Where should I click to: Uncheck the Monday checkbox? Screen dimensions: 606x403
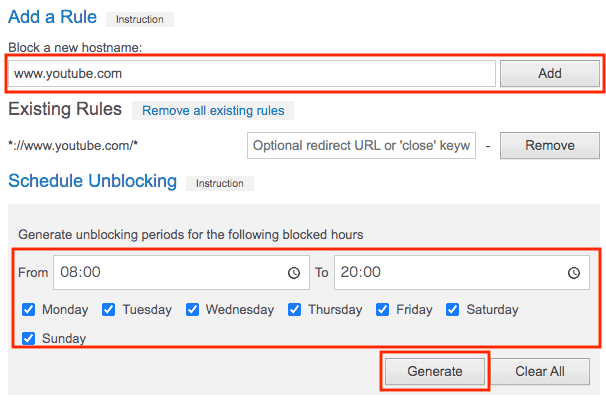29,309
